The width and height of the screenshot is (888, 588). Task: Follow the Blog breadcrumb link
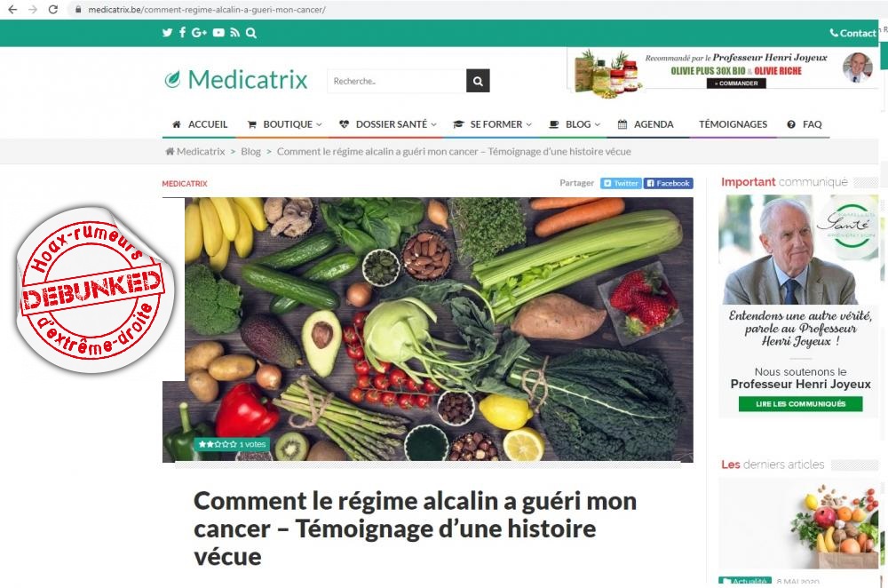[x=250, y=152]
